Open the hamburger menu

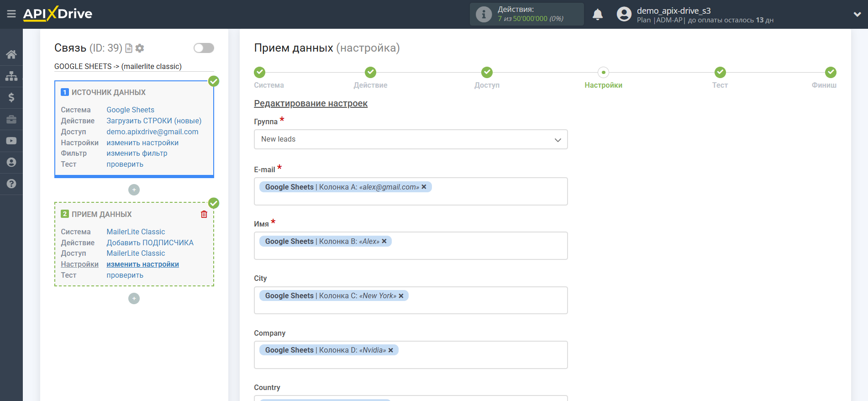[11, 14]
